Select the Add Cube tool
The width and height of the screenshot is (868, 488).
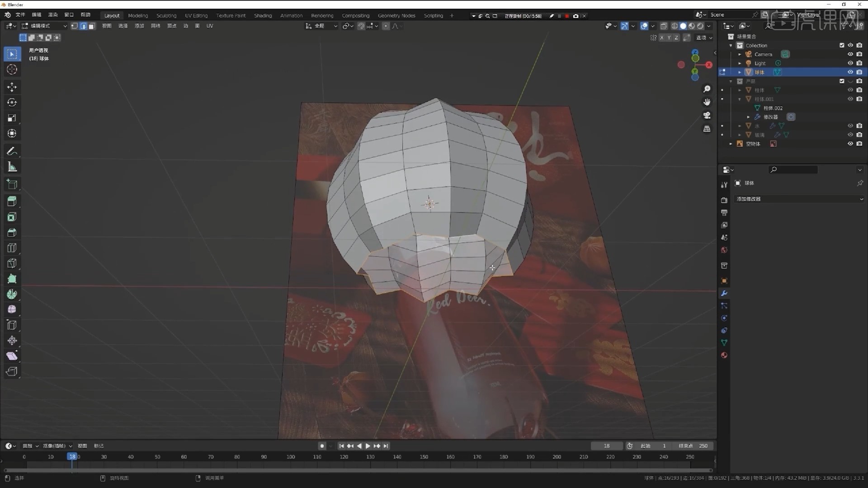click(x=12, y=184)
